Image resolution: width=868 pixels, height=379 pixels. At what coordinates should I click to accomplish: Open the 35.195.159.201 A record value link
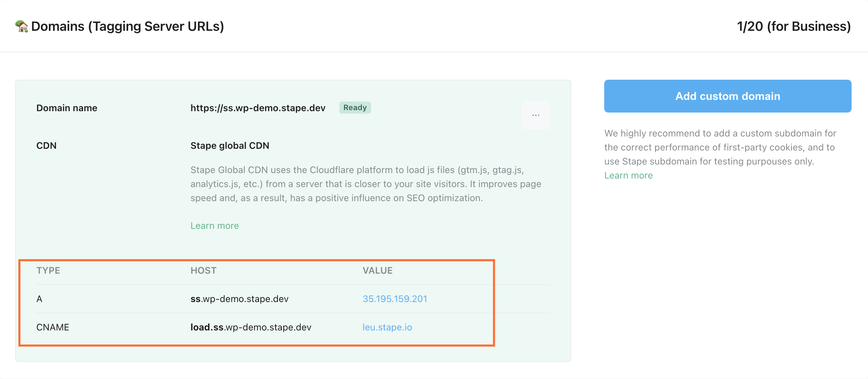click(395, 299)
